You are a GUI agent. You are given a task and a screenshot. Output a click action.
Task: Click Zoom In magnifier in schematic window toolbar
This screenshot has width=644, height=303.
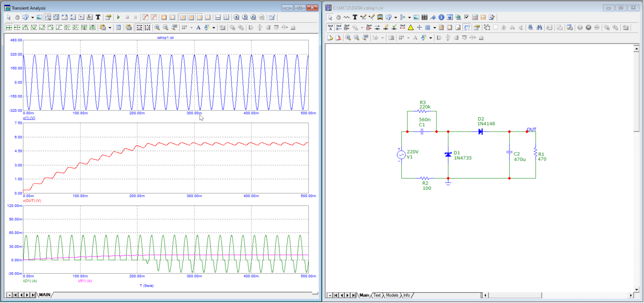(x=348, y=38)
